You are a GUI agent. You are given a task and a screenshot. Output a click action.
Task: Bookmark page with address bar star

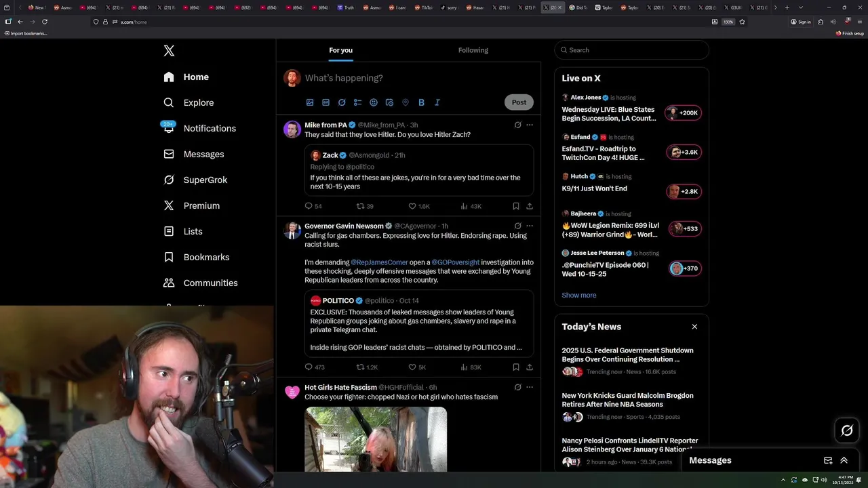click(742, 22)
